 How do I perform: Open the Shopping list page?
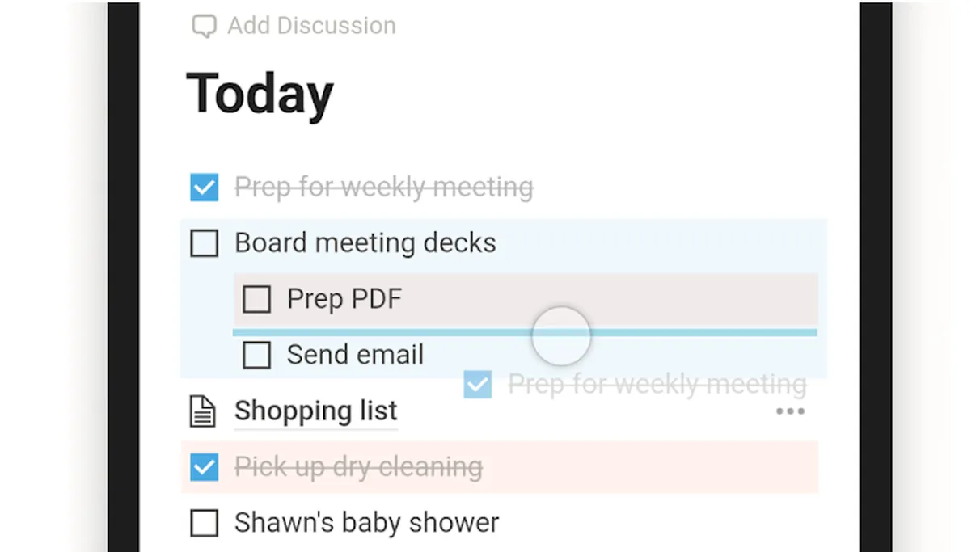tap(315, 411)
